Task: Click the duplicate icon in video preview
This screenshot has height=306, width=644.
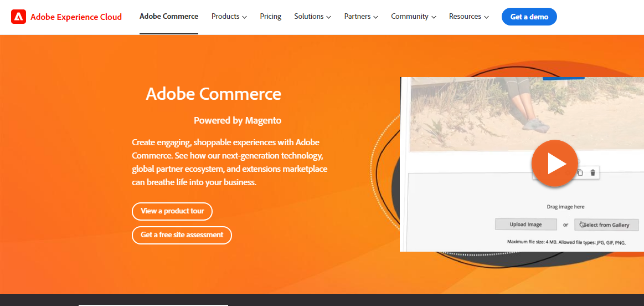Action: 580,173
